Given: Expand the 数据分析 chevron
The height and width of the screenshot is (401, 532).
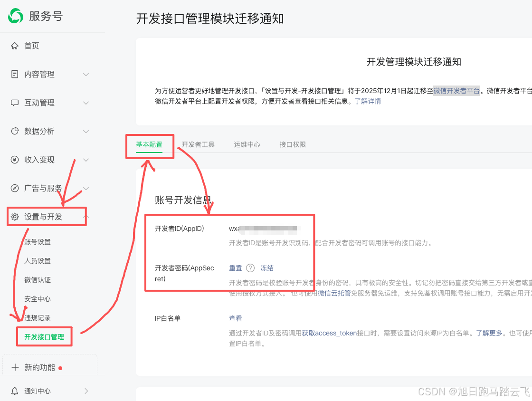Looking at the screenshot, I should click(x=86, y=131).
